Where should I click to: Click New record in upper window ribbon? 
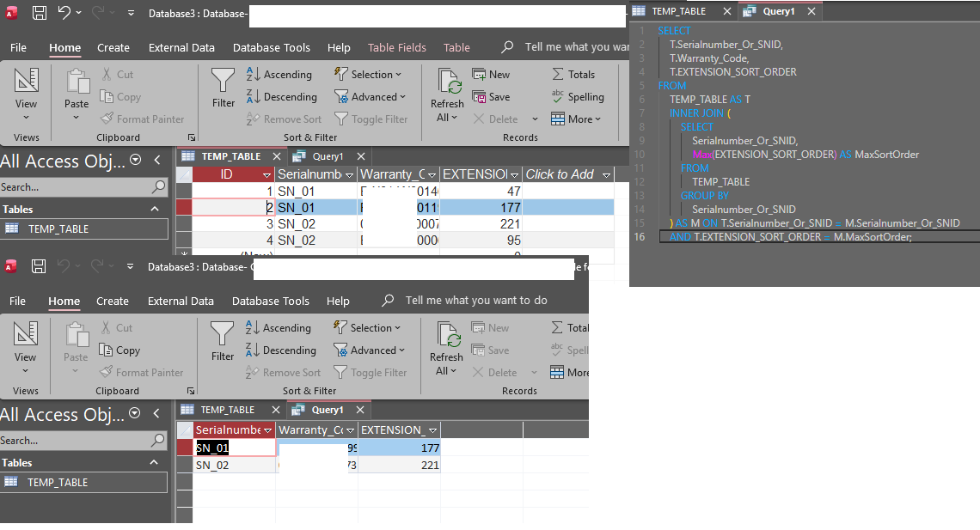[491, 74]
